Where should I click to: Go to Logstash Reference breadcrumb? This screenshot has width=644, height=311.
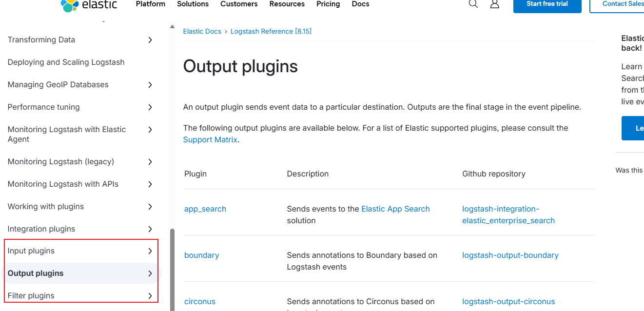pos(271,31)
